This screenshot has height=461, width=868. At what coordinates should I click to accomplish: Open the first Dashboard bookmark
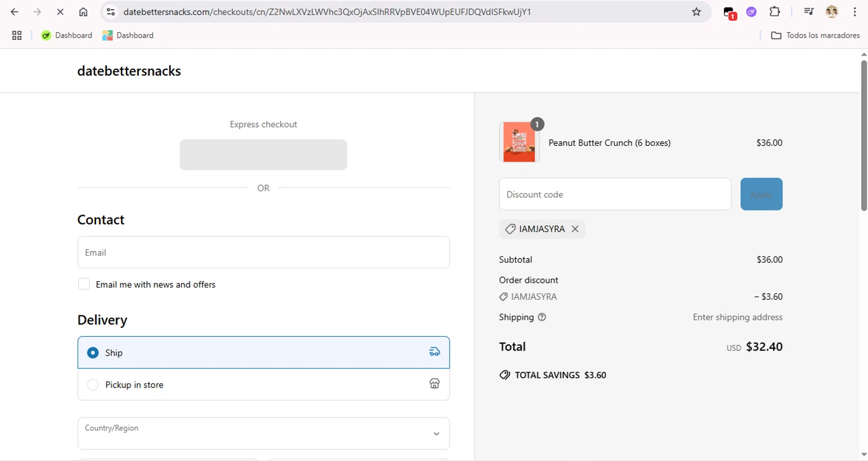coord(67,35)
